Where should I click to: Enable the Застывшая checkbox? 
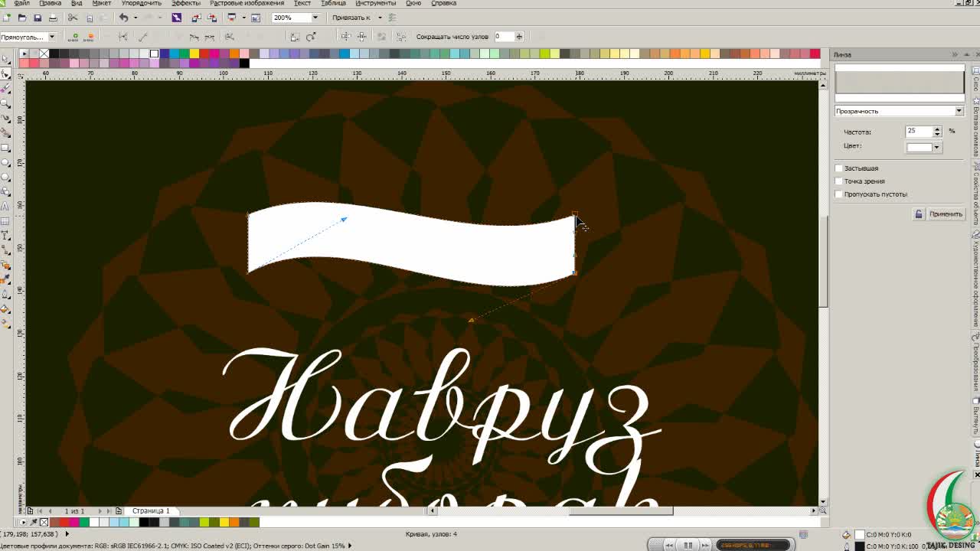[x=839, y=168]
